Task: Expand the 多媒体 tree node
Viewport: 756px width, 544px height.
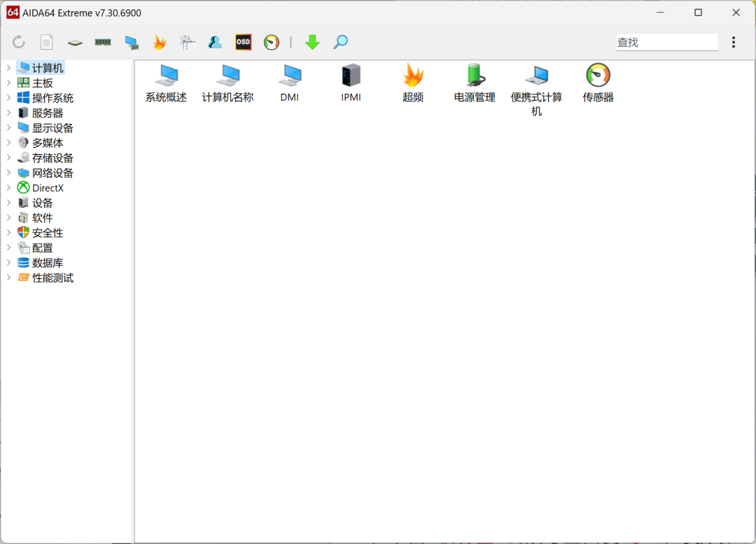Action: point(8,143)
